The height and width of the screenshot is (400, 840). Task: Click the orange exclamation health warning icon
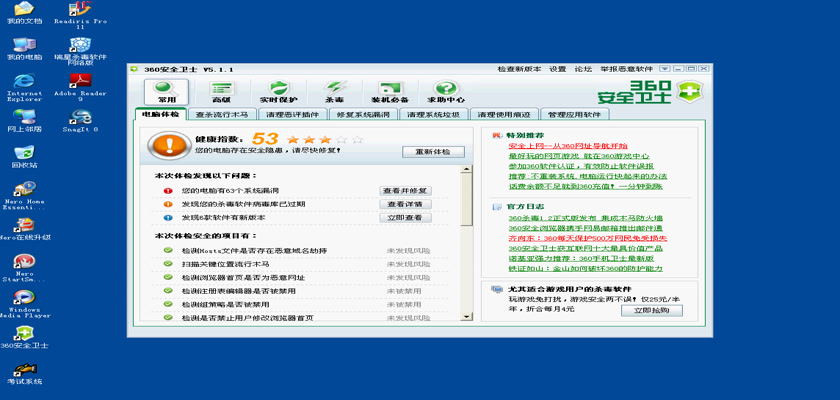[x=169, y=145]
